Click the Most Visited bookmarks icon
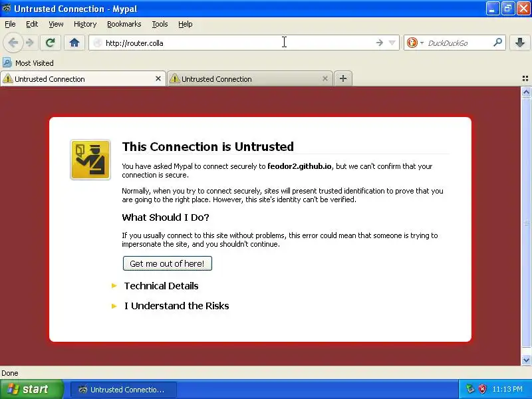Viewport: 532px width, 399px height. coord(7,63)
